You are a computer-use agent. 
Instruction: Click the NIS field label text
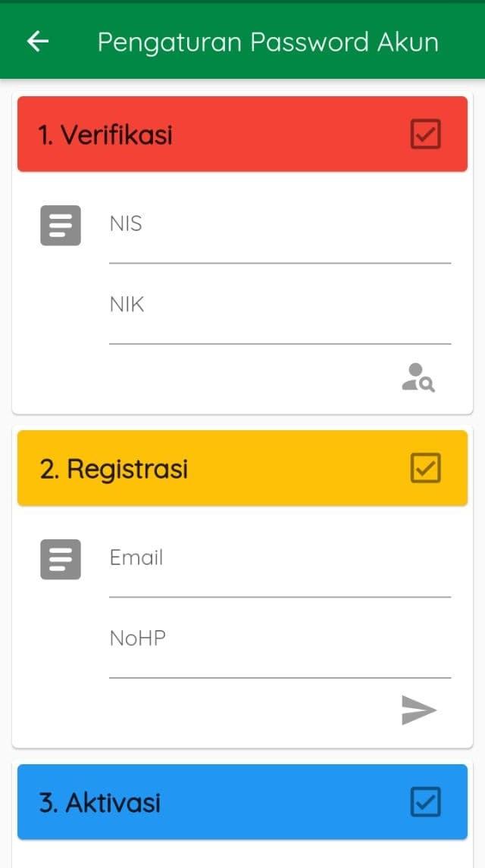(126, 224)
